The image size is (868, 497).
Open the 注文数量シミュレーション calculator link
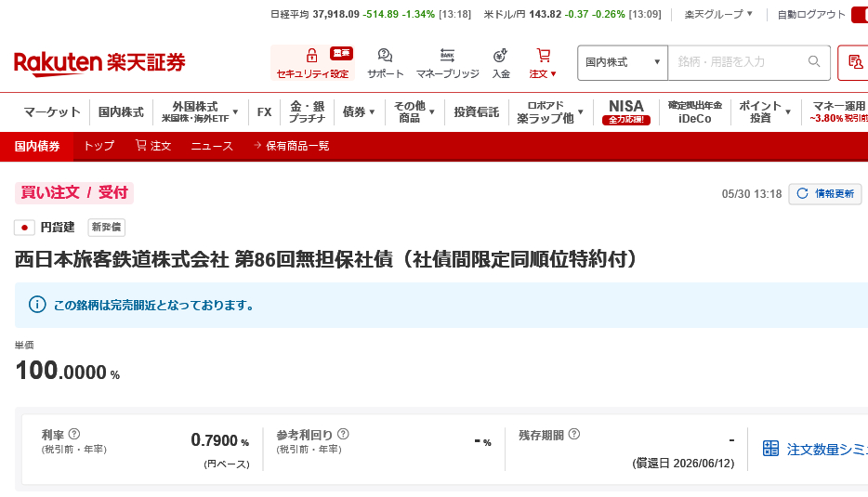(815, 449)
